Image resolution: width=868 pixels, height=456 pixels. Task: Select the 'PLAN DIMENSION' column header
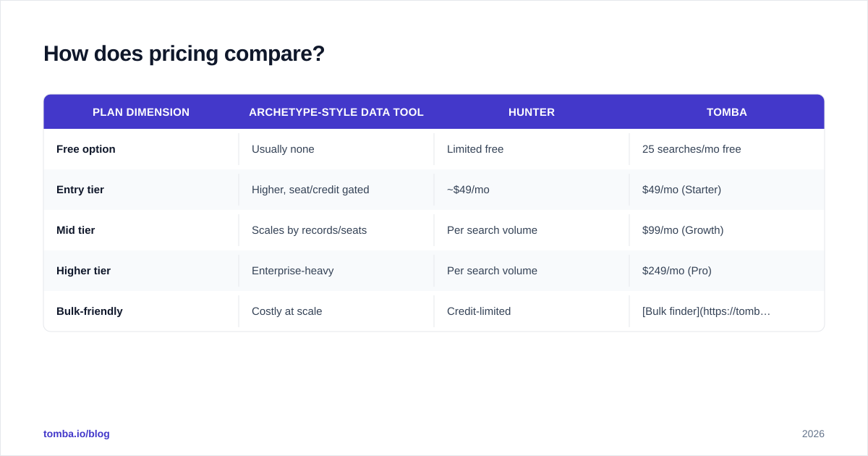(141, 112)
